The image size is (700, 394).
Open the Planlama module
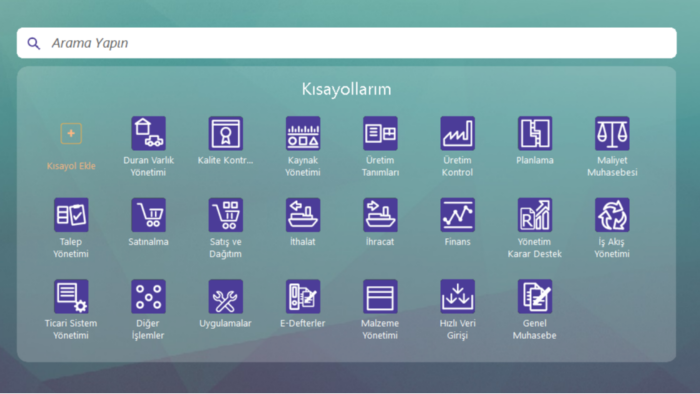(x=535, y=133)
